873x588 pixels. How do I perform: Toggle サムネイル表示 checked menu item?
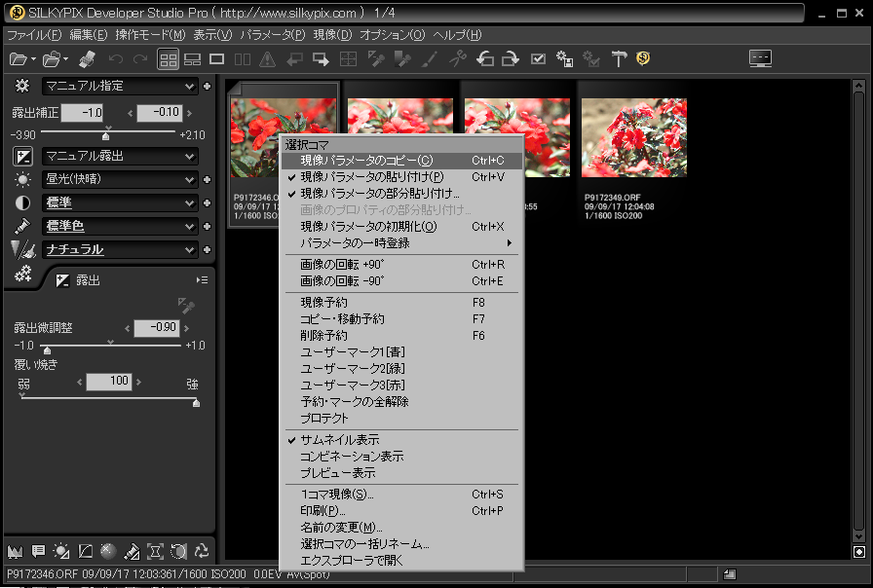point(339,440)
